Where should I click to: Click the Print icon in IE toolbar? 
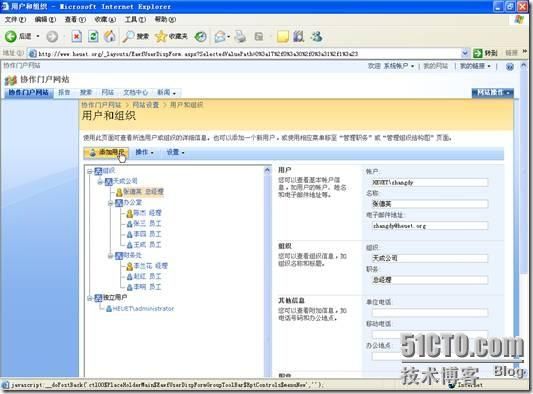click(x=241, y=37)
